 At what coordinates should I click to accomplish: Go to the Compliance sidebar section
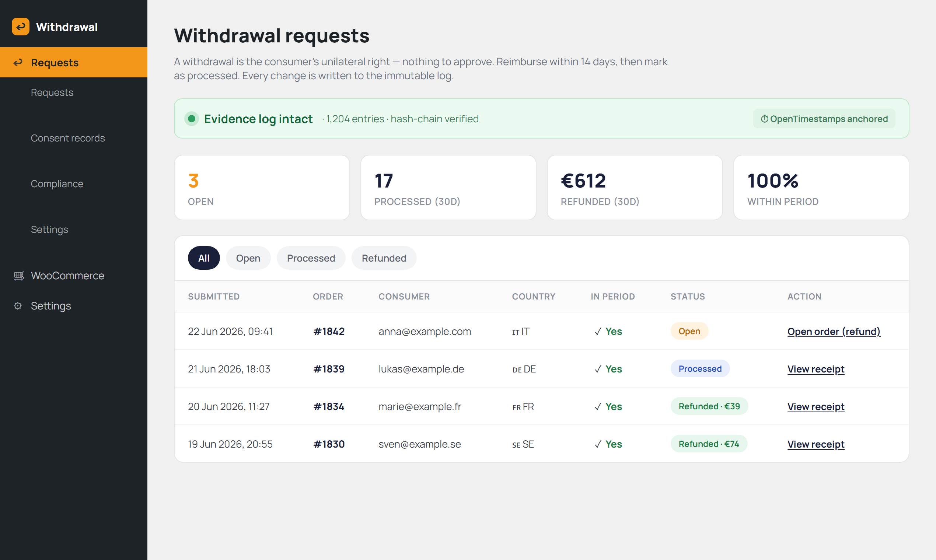[x=57, y=184]
